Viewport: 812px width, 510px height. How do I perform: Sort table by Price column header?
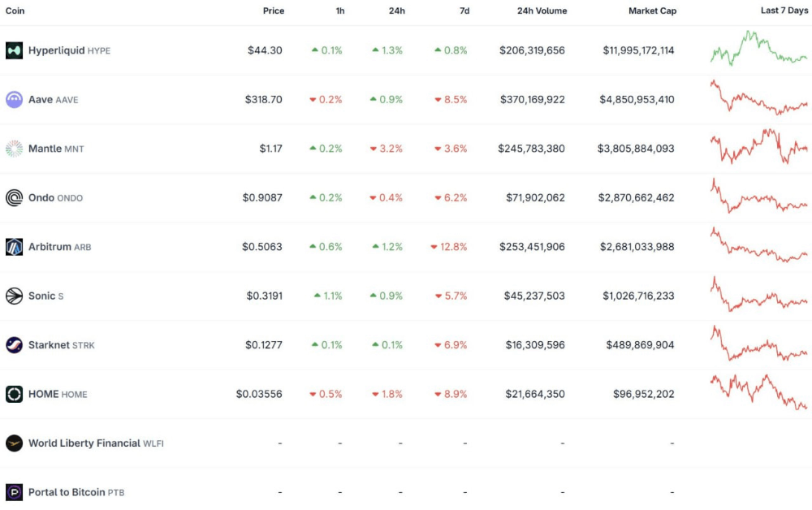[274, 11]
